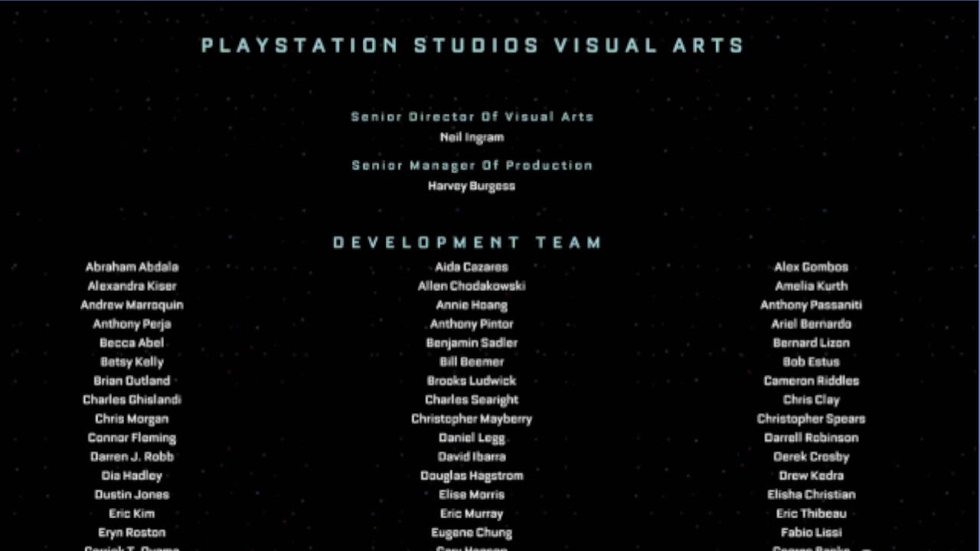Click the name Elisha Christian

pos(811,494)
